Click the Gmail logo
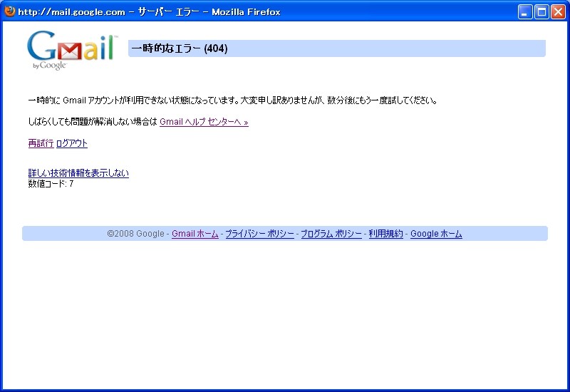Image resolution: width=570 pixels, height=392 pixels. pyautogui.click(x=73, y=50)
